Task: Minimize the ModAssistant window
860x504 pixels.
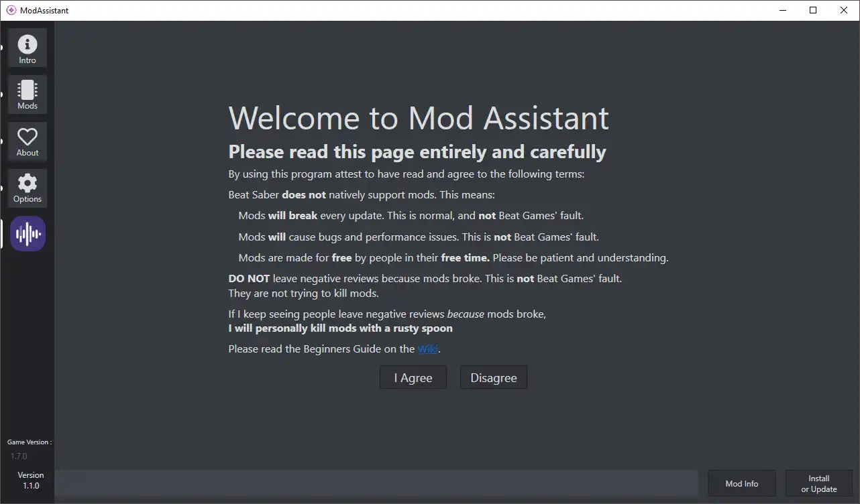Action: point(782,10)
